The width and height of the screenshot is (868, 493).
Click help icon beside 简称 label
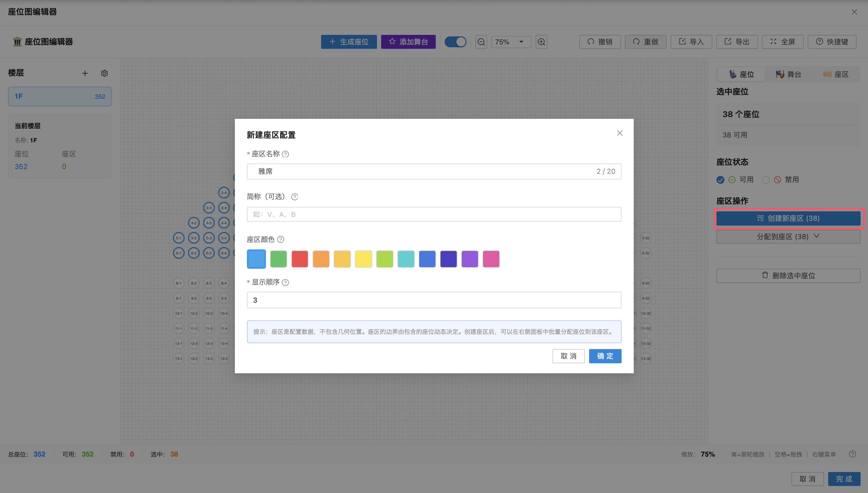click(x=295, y=197)
